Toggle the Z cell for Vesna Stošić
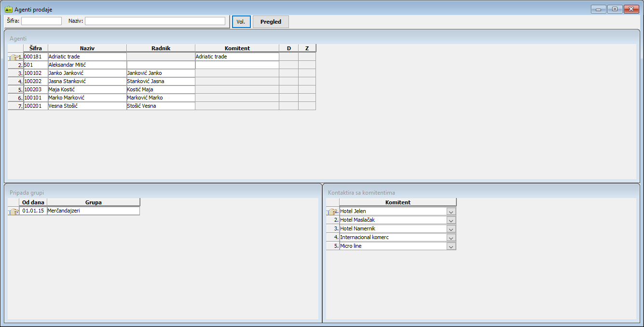This screenshot has height=327, width=644. pyautogui.click(x=307, y=106)
